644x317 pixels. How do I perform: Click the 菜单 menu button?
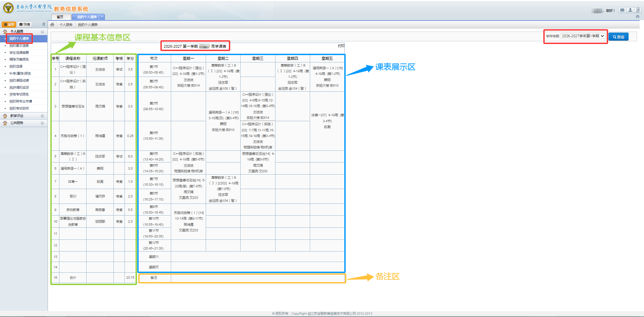point(9,24)
